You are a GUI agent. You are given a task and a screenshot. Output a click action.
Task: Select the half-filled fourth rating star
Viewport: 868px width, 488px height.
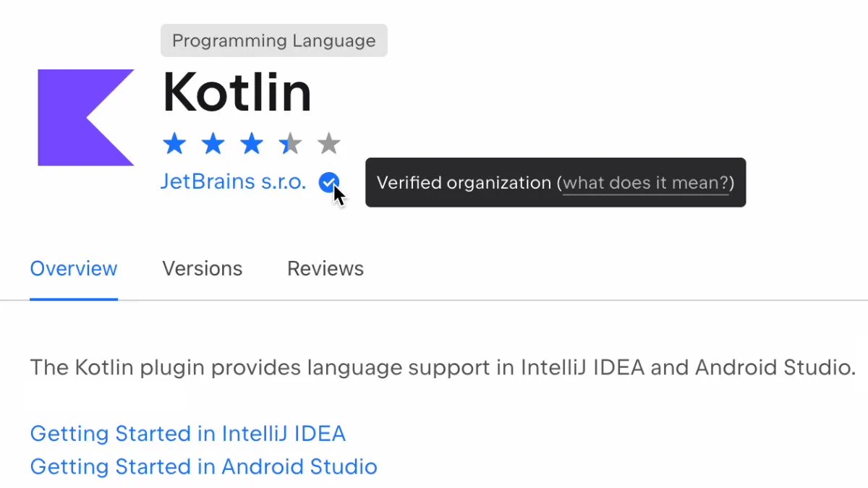290,144
